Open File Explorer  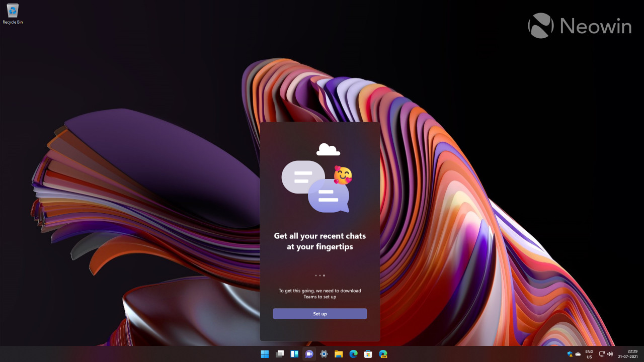[339, 353]
